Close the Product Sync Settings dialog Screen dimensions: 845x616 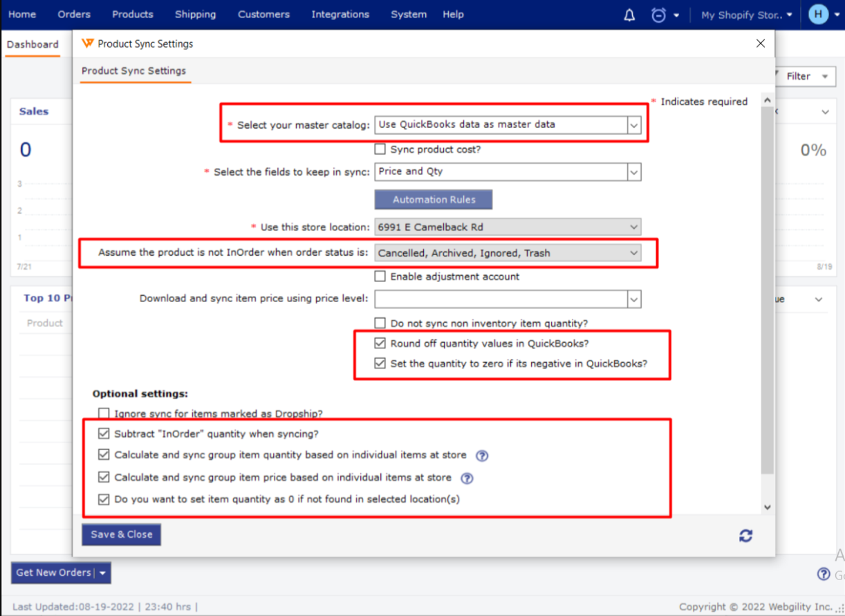(761, 44)
